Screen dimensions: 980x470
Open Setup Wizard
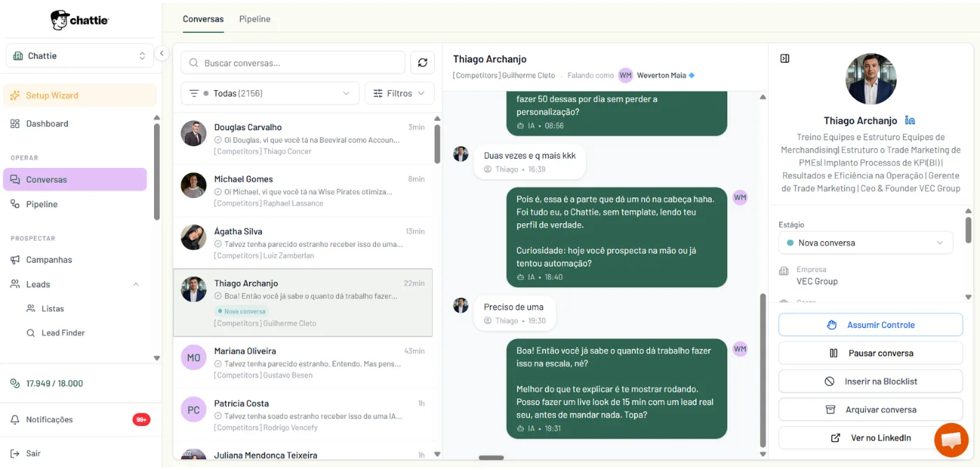[80, 96]
